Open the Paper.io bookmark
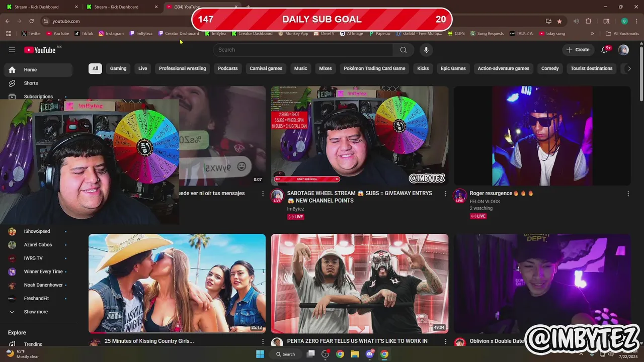This screenshot has width=644, height=362. point(379,34)
